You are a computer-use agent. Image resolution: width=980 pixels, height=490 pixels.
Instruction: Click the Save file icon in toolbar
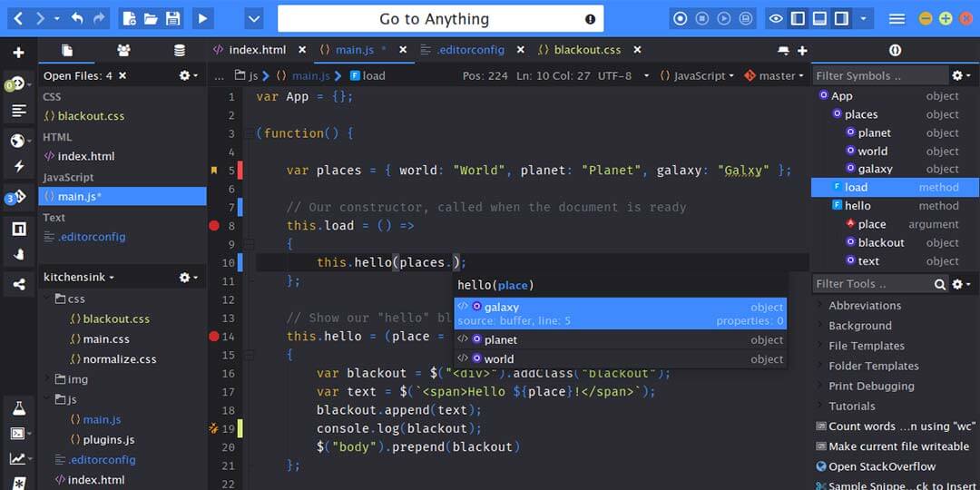[172, 18]
